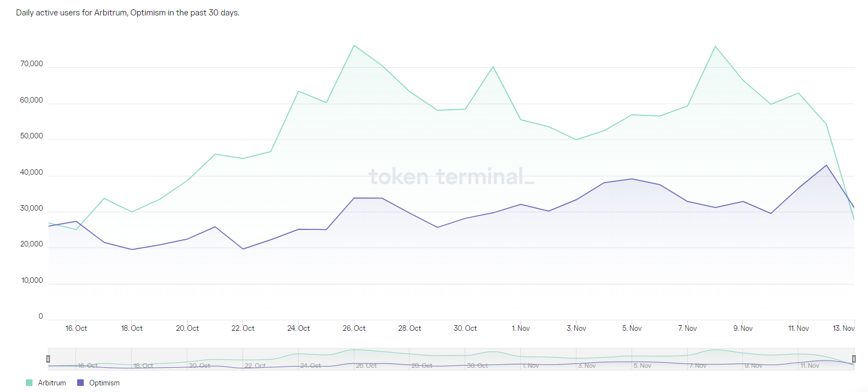
Task: Toggle the Arbitrum series in the legend
Action: (x=51, y=383)
